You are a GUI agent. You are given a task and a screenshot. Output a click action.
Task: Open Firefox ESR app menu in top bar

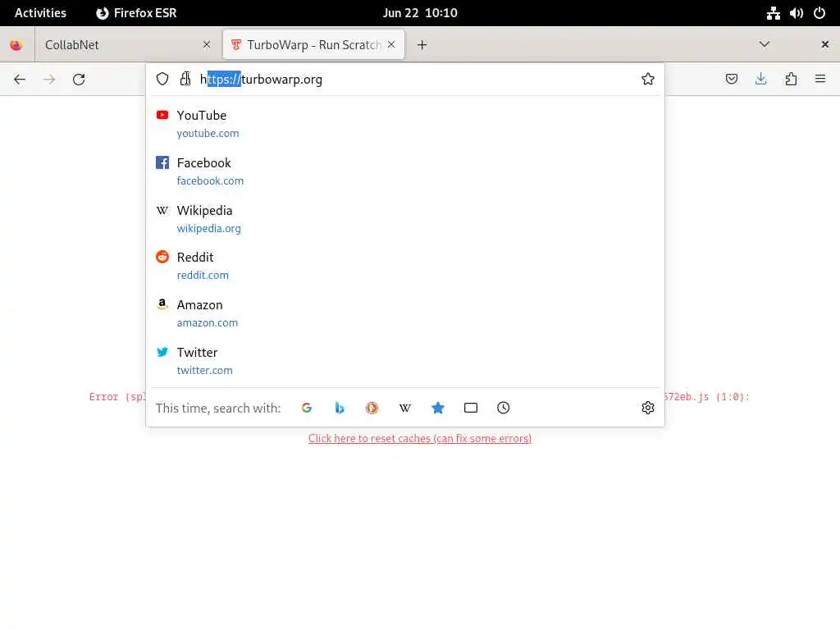[136, 13]
